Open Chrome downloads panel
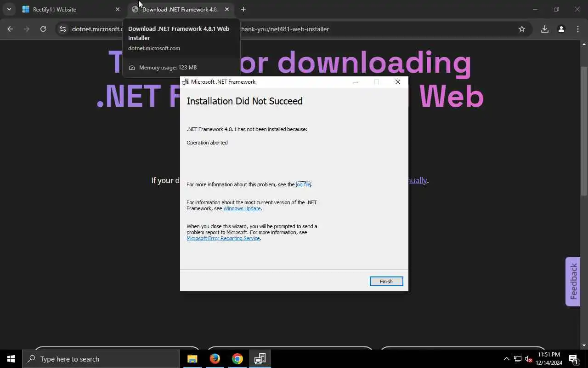 pyautogui.click(x=545, y=29)
